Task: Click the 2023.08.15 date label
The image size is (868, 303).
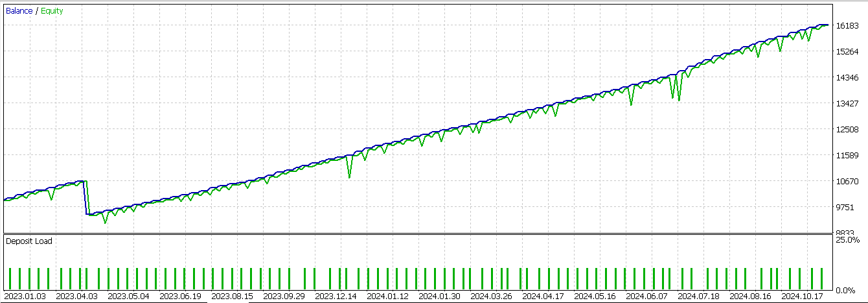Action: [232, 297]
